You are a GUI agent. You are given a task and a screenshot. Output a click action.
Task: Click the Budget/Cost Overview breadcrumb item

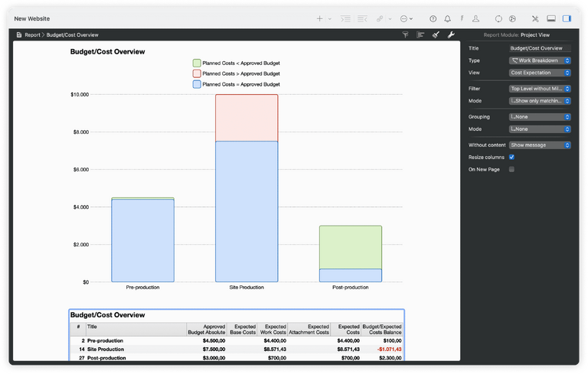point(72,35)
